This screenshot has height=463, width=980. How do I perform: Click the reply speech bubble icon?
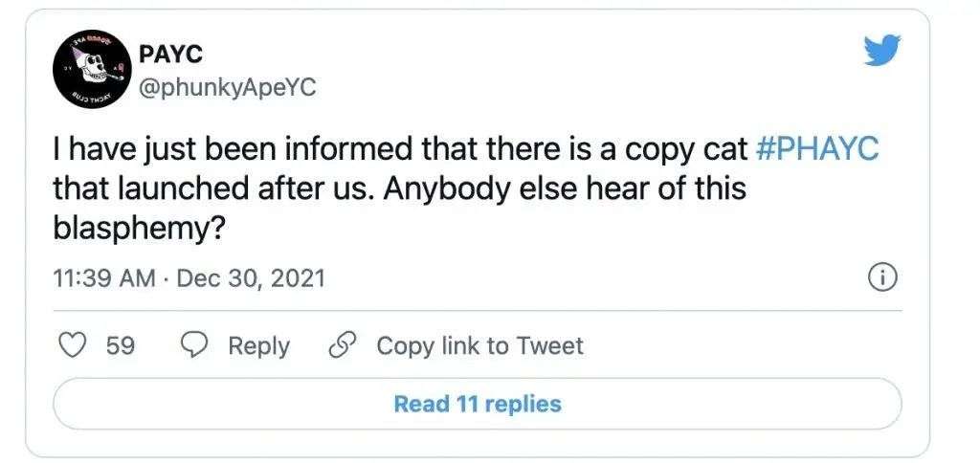pyautogui.click(x=193, y=345)
